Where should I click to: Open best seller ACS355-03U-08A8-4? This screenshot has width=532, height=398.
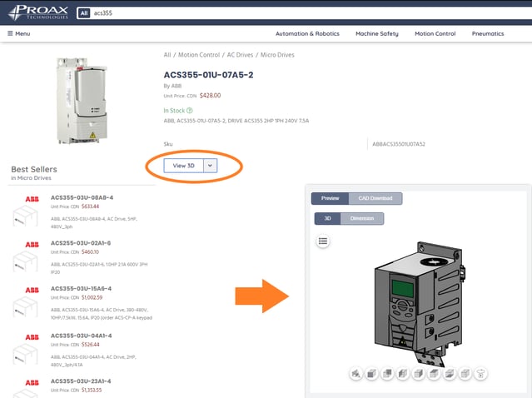82,197
